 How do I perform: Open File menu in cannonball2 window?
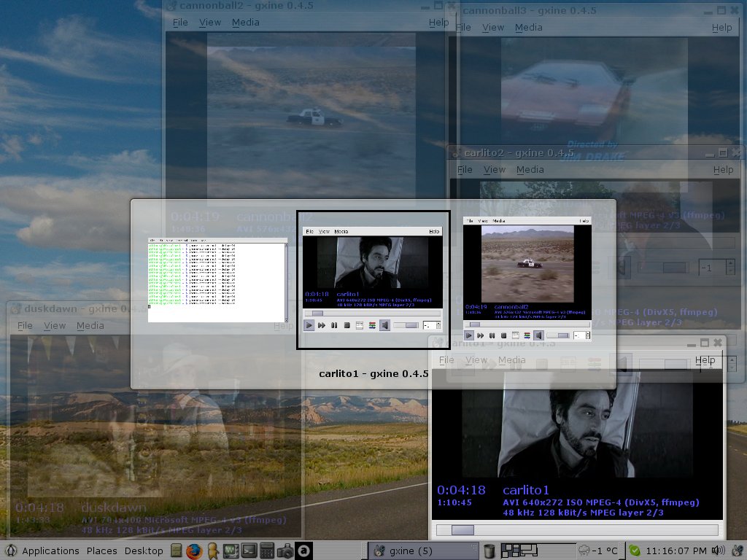click(x=180, y=23)
